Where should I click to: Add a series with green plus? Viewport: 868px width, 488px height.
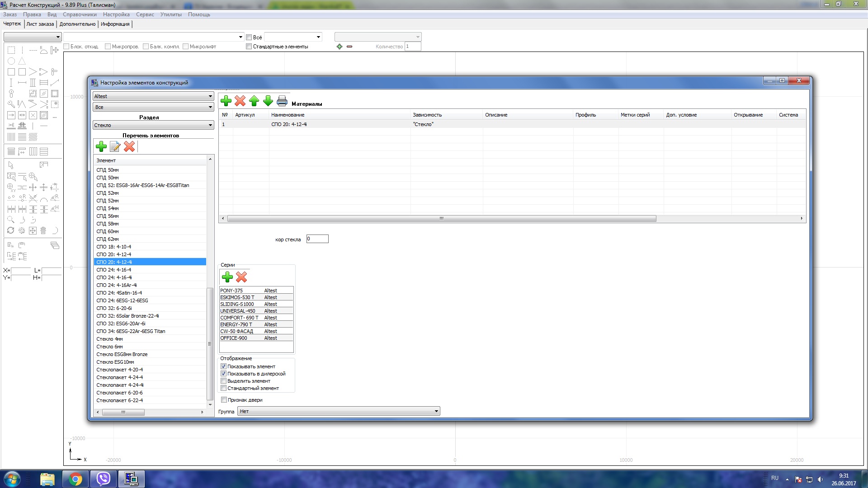point(227,277)
